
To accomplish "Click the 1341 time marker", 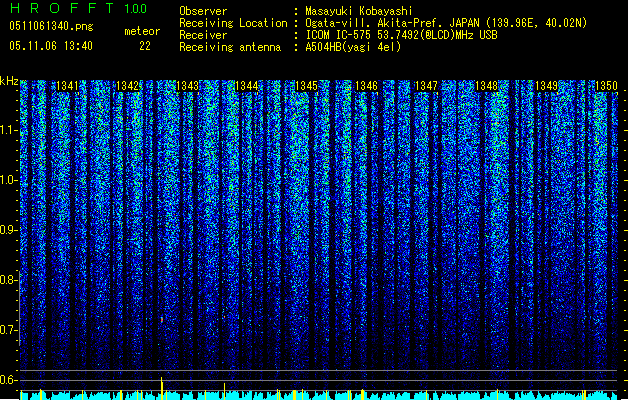I will coord(67,86).
